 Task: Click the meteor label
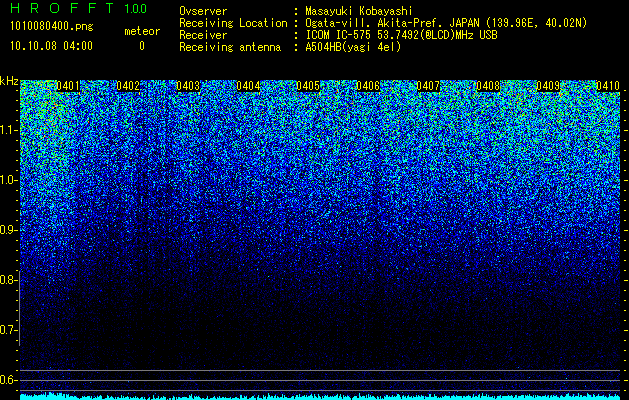pos(142,31)
